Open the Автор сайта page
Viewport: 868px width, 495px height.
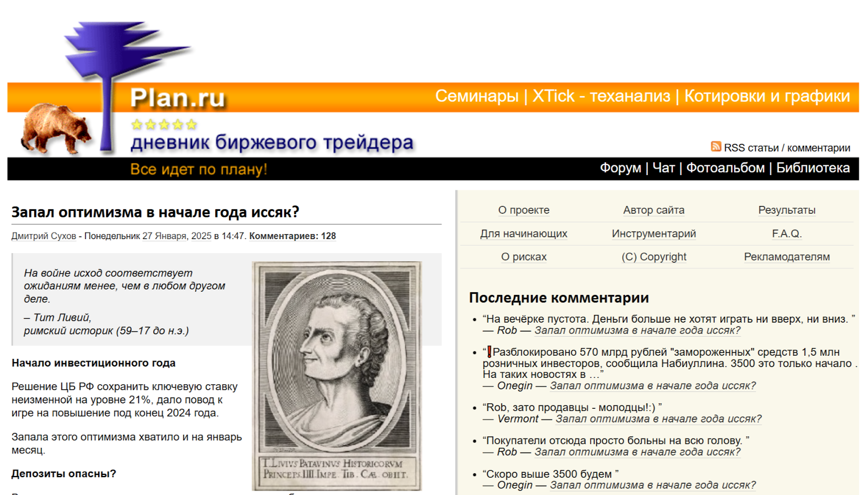point(654,210)
